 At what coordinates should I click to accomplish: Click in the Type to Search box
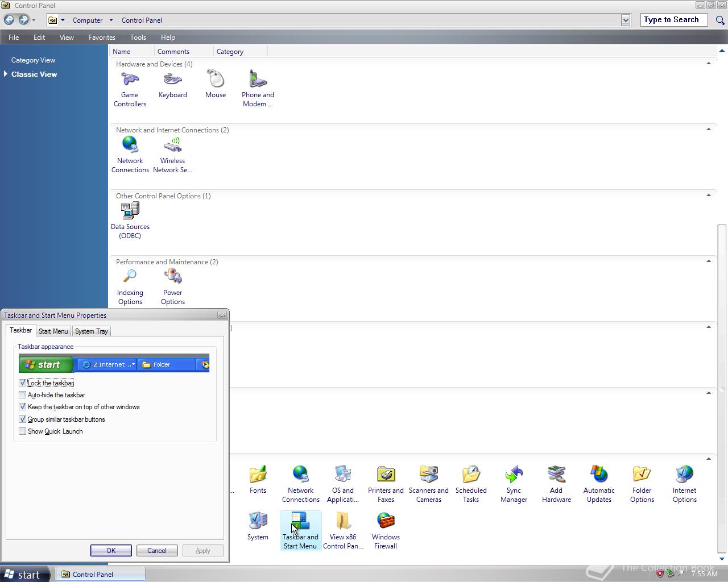coord(674,20)
